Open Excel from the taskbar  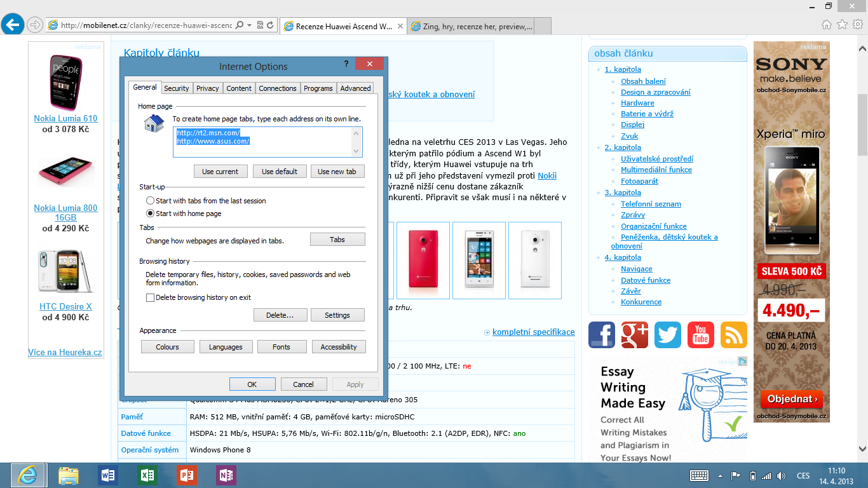point(148,475)
